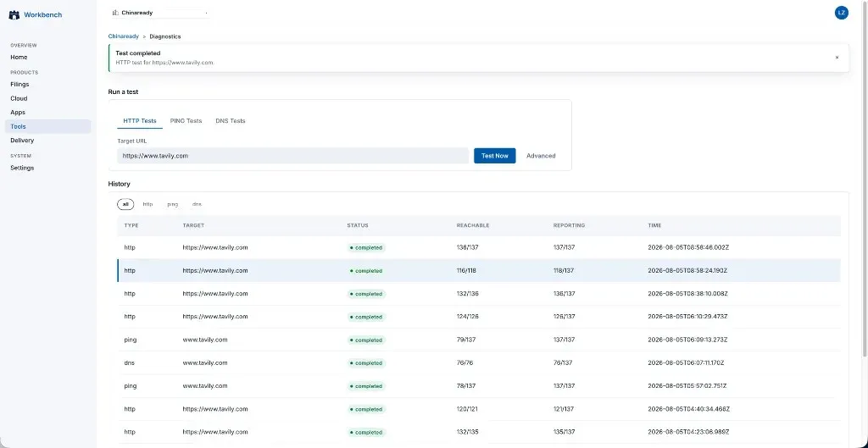Viewport: 868px width, 448px height.
Task: Open http row with 132/135 reachable
Action: tap(479, 432)
